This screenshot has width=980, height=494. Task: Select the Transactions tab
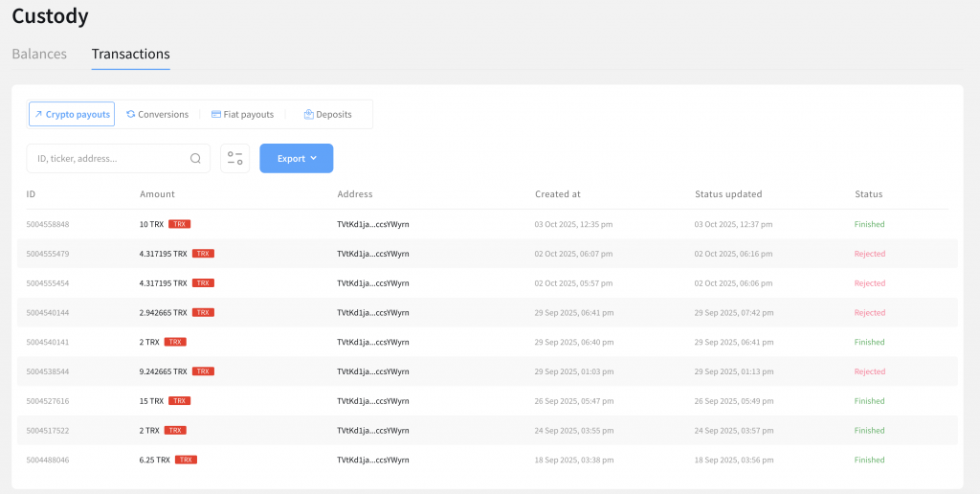pos(130,55)
